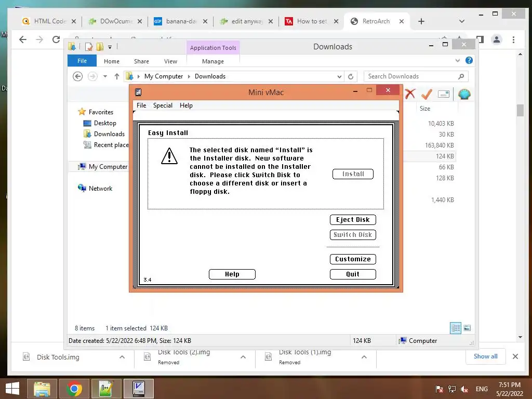Switch to Share ribbon tab in Explorer

tap(141, 61)
